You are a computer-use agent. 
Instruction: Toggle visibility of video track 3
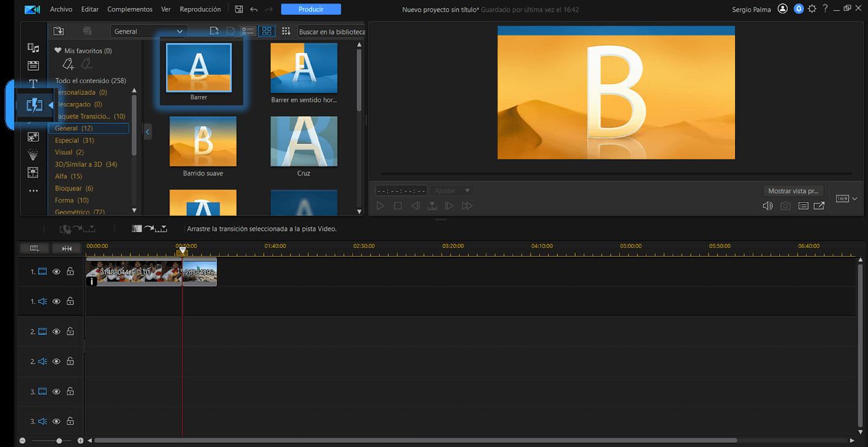56,391
